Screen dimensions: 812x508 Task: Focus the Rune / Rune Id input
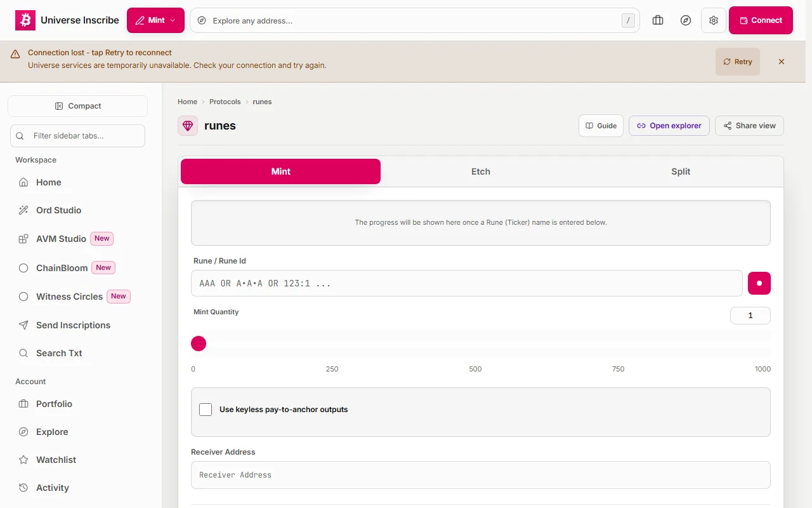(x=467, y=283)
